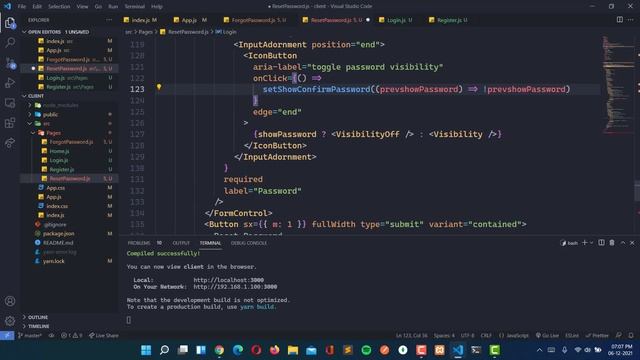The height and width of the screenshot is (360, 640).
Task: Click the Live Share status bar button
Action: pyautogui.click(x=104, y=335)
